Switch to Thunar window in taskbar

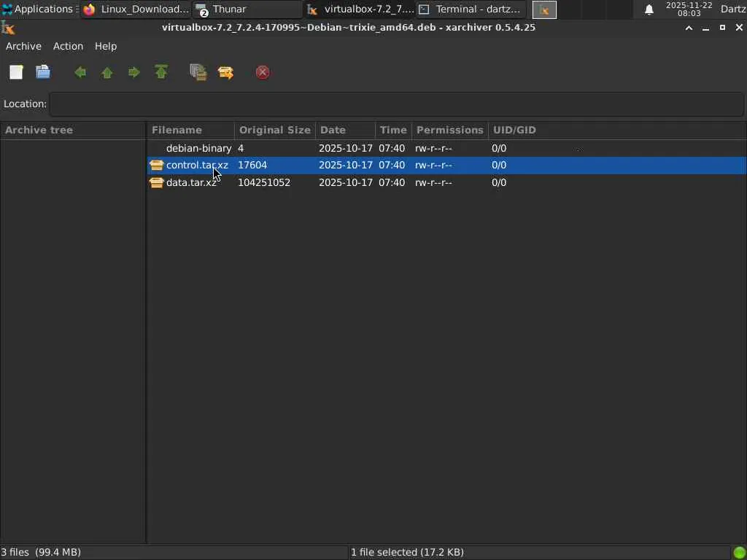[248, 9]
